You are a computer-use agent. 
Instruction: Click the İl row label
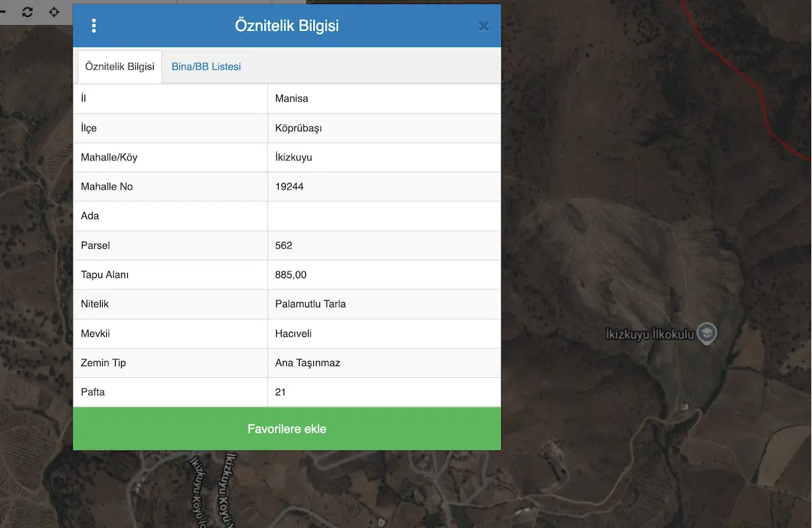click(83, 98)
